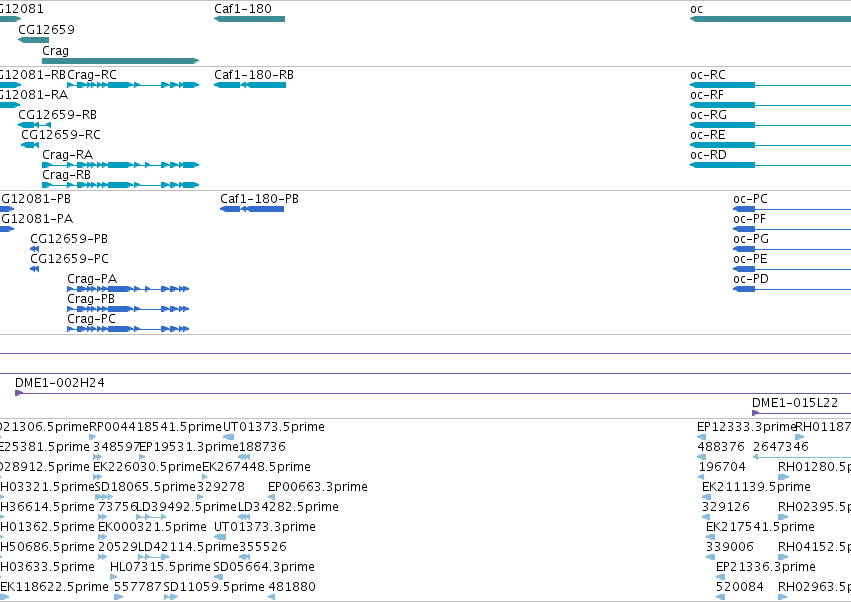This screenshot has width=851, height=602.
Task: Click the UT01373.3prime EST label
Action: (x=265, y=527)
